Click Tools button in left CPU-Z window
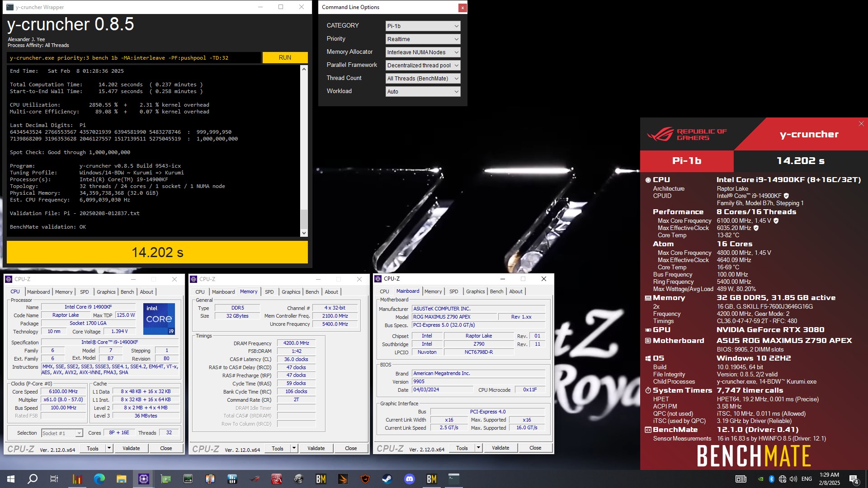Screen dimensions: 868x488 point(93,448)
